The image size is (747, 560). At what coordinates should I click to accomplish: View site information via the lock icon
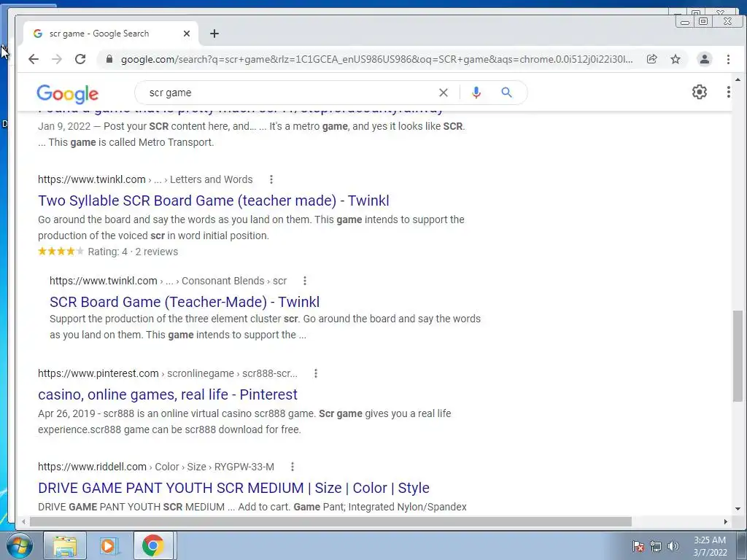109,59
